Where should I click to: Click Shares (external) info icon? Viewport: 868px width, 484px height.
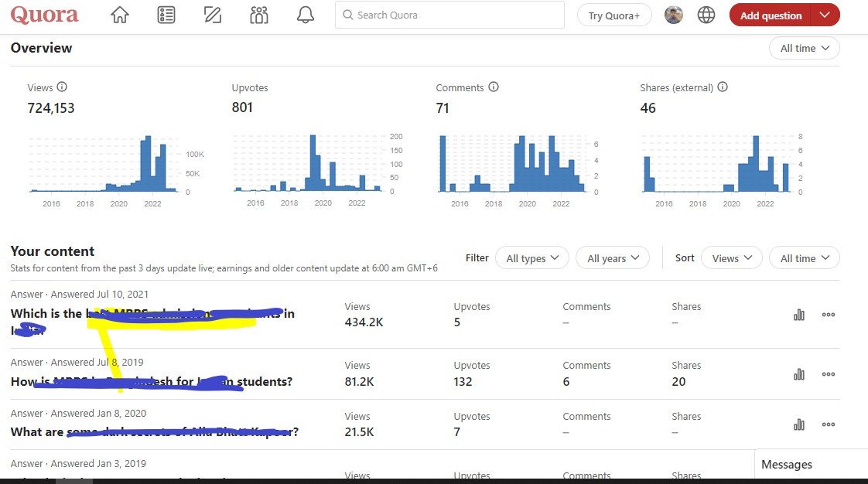(x=723, y=87)
